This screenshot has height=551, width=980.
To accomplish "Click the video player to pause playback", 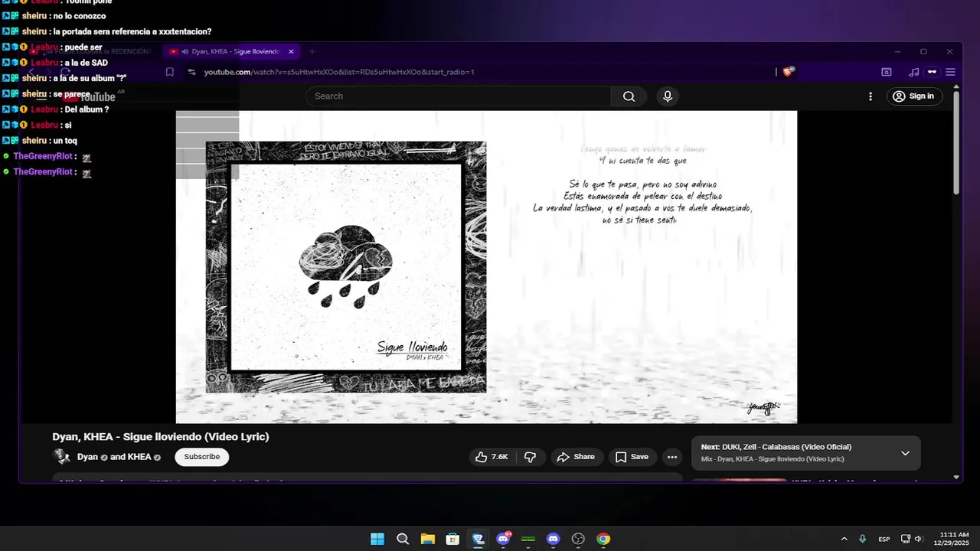I will pyautogui.click(x=486, y=267).
